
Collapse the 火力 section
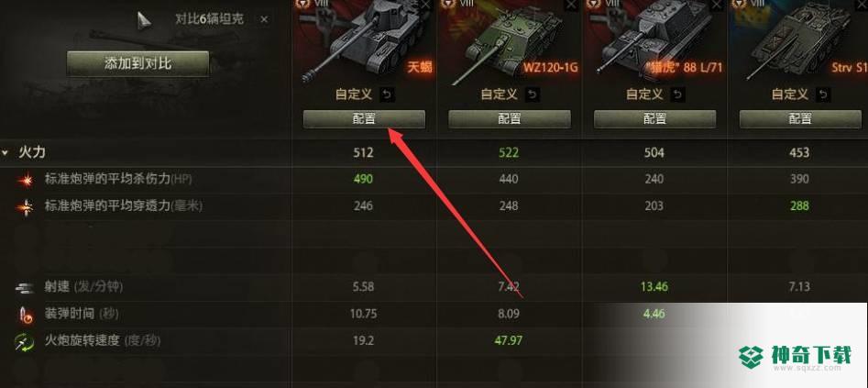pos(5,152)
